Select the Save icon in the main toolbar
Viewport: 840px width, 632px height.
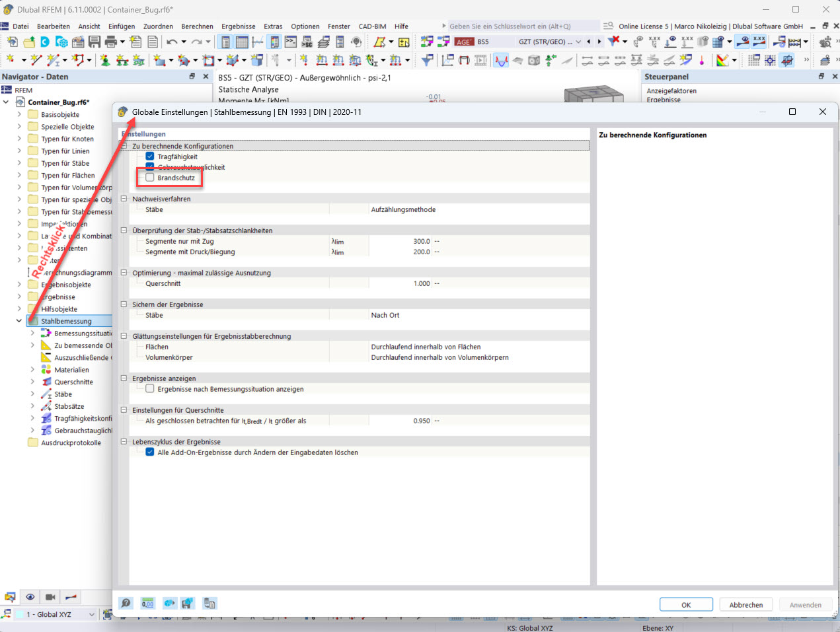click(x=95, y=41)
